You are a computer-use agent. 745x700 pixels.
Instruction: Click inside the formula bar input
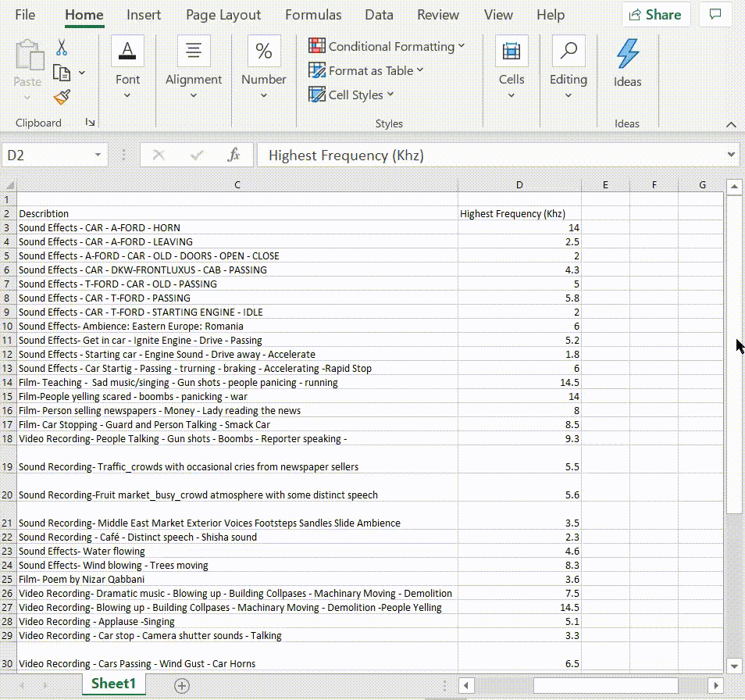click(x=492, y=155)
